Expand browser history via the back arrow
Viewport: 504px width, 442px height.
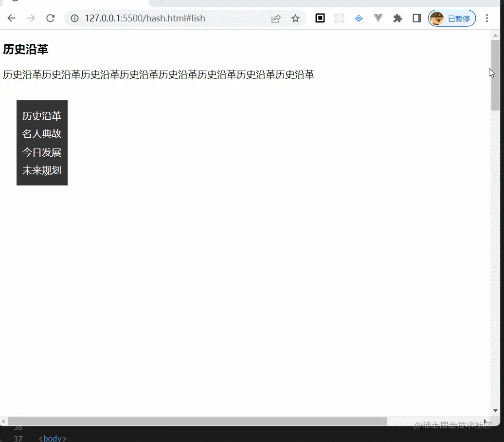pyautogui.click(x=11, y=18)
